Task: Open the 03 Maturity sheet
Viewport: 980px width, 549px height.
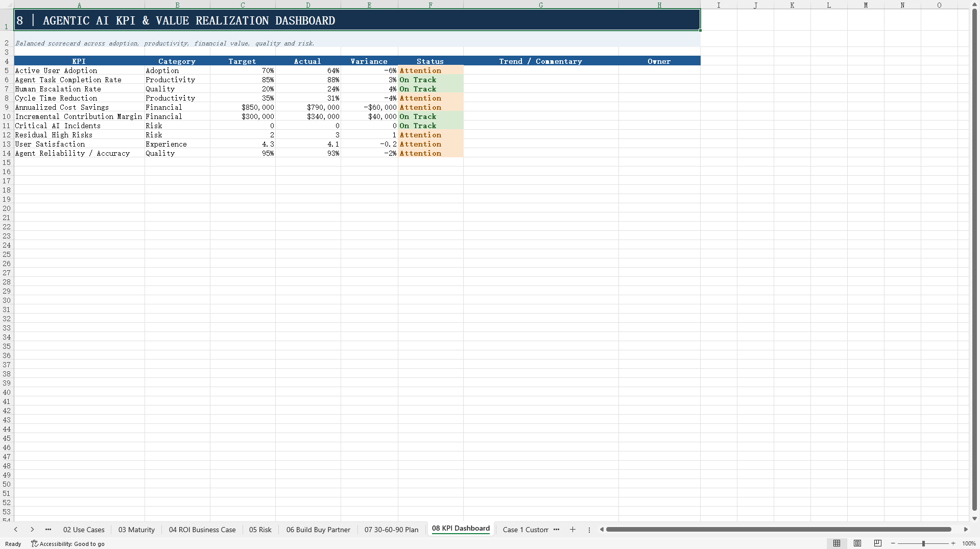Action: [x=136, y=530]
